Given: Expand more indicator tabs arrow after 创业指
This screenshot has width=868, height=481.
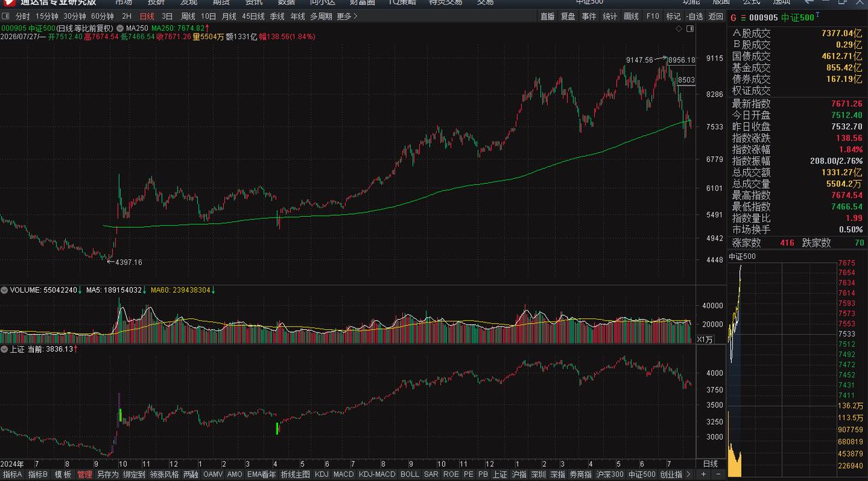Looking at the screenshot, I should point(687,475).
